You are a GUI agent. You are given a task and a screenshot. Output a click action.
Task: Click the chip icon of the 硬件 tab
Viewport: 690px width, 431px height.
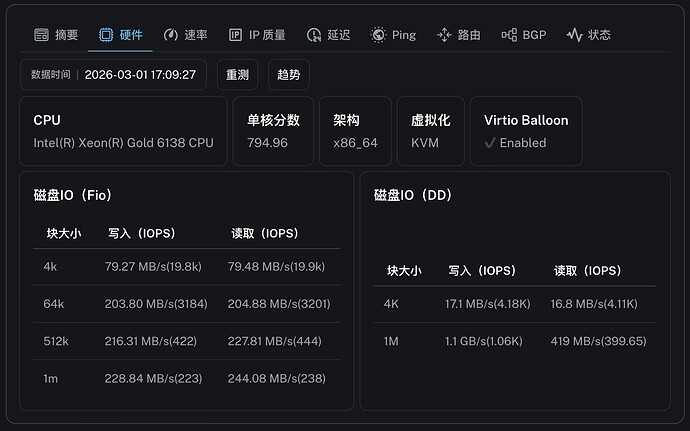coord(106,35)
